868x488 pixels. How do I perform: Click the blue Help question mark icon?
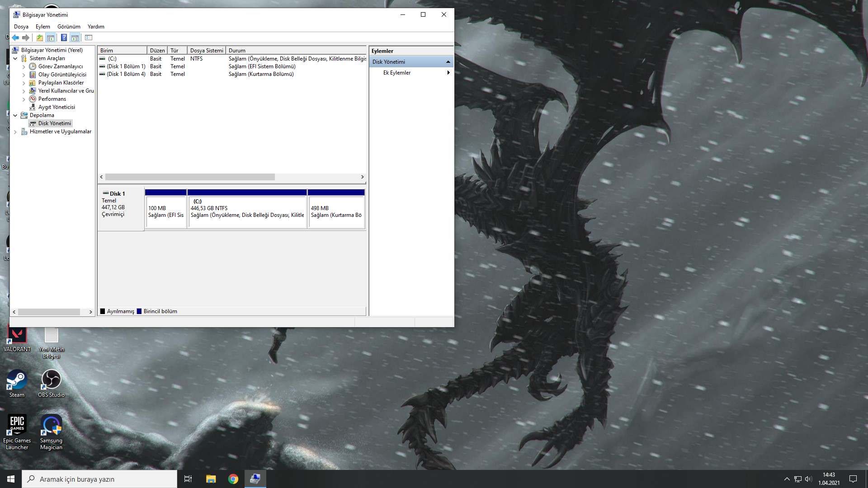[x=64, y=38]
